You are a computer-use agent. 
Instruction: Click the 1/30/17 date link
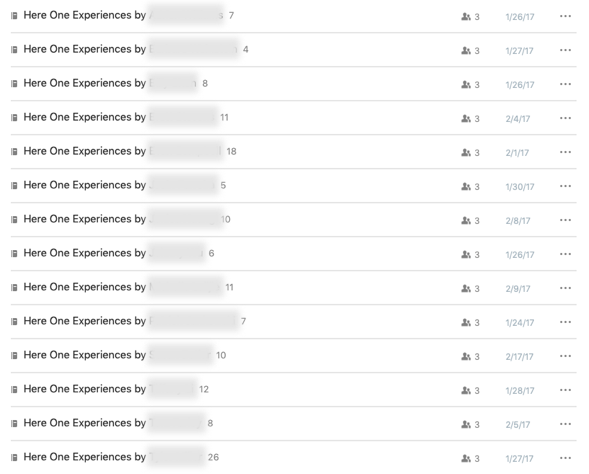click(x=520, y=187)
